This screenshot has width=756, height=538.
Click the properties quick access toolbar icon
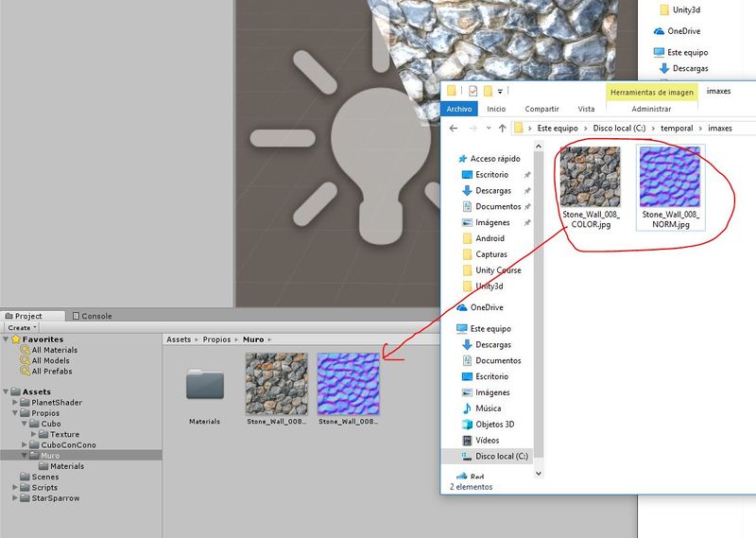pyautogui.click(x=473, y=90)
